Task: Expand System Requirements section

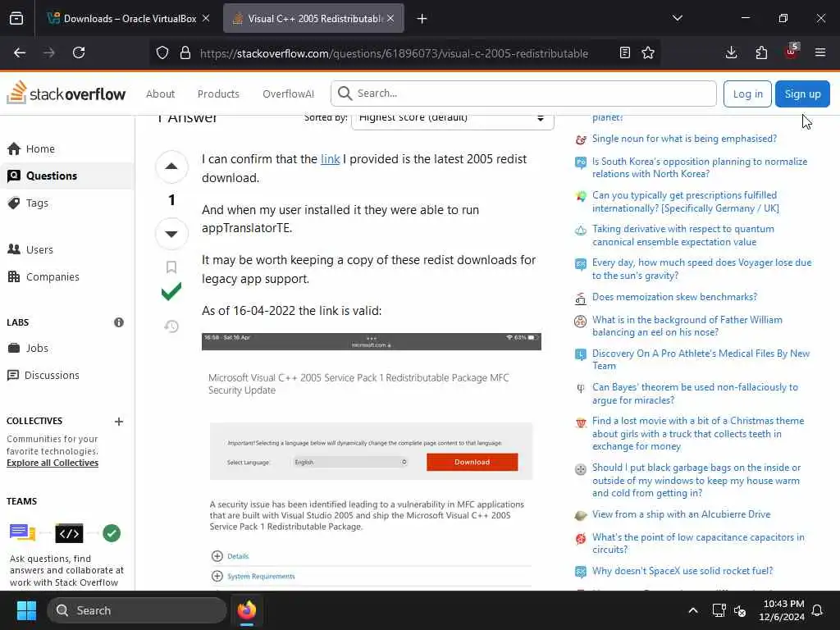Action: pyautogui.click(x=253, y=576)
